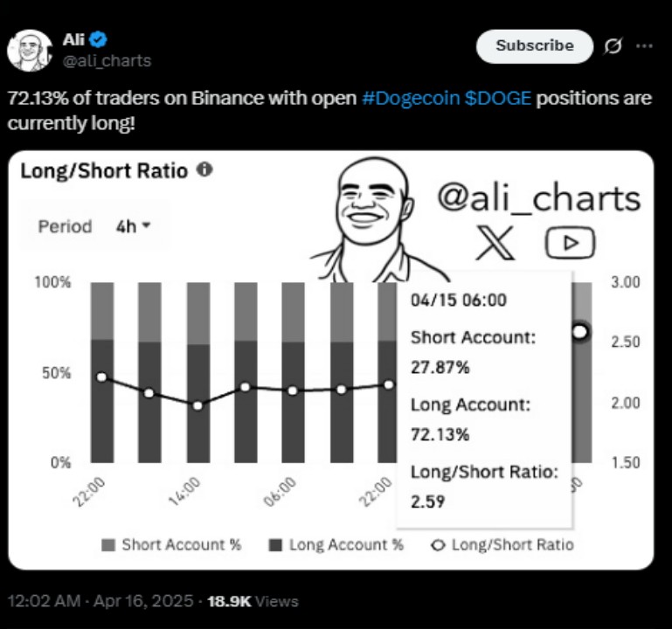Viewport: 672px width, 629px height.
Task: Open the $DOGE cashtag link
Action: coord(498,98)
